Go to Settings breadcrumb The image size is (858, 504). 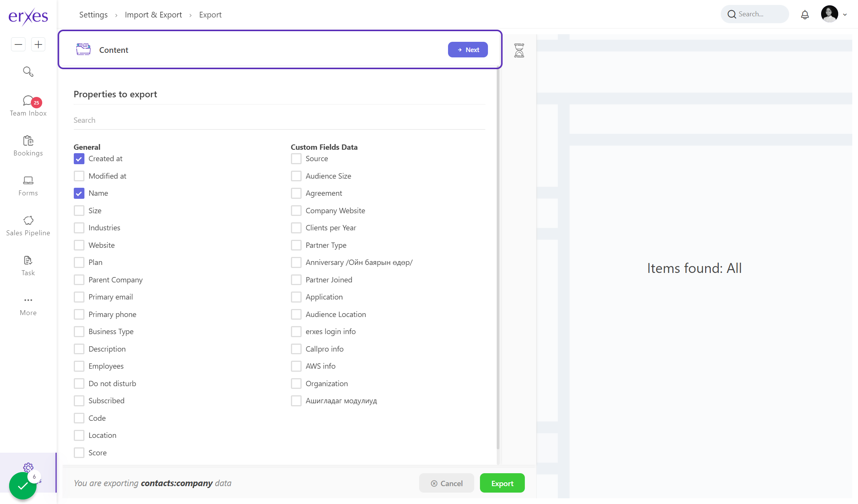point(93,15)
